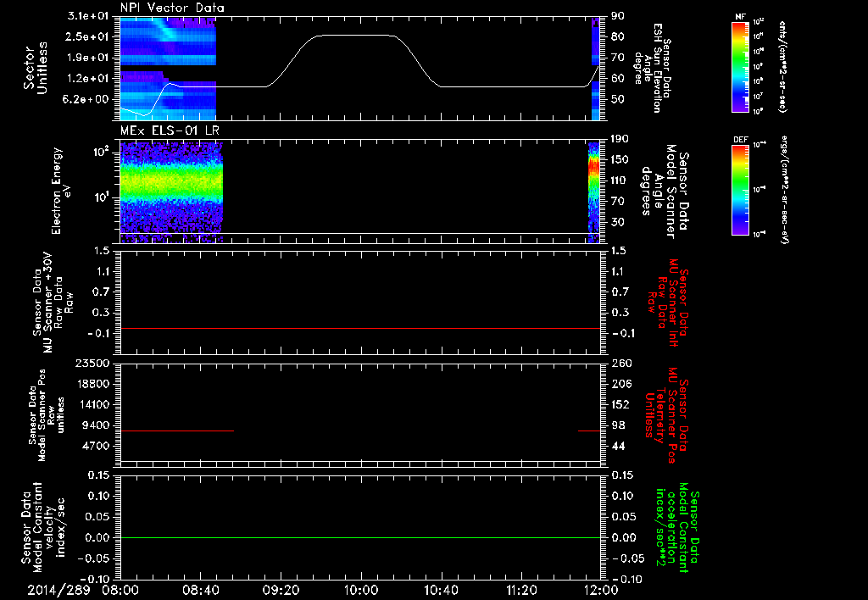The width and height of the screenshot is (868, 600).
Task: Click the 08:00 time tick label
Action: click(120, 590)
